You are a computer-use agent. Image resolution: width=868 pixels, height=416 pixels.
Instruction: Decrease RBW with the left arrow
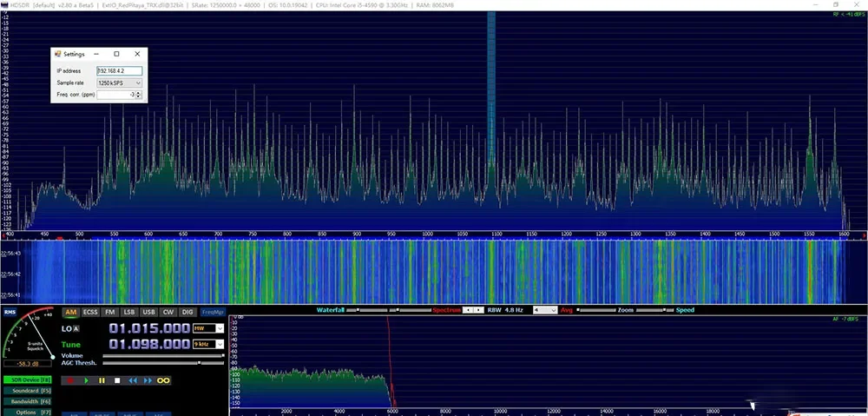(x=468, y=310)
